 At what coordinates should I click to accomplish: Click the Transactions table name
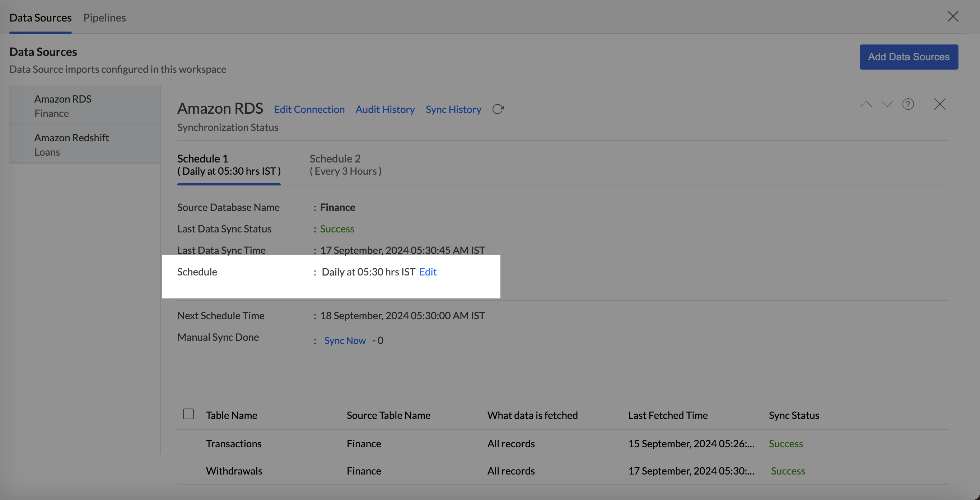pos(234,443)
